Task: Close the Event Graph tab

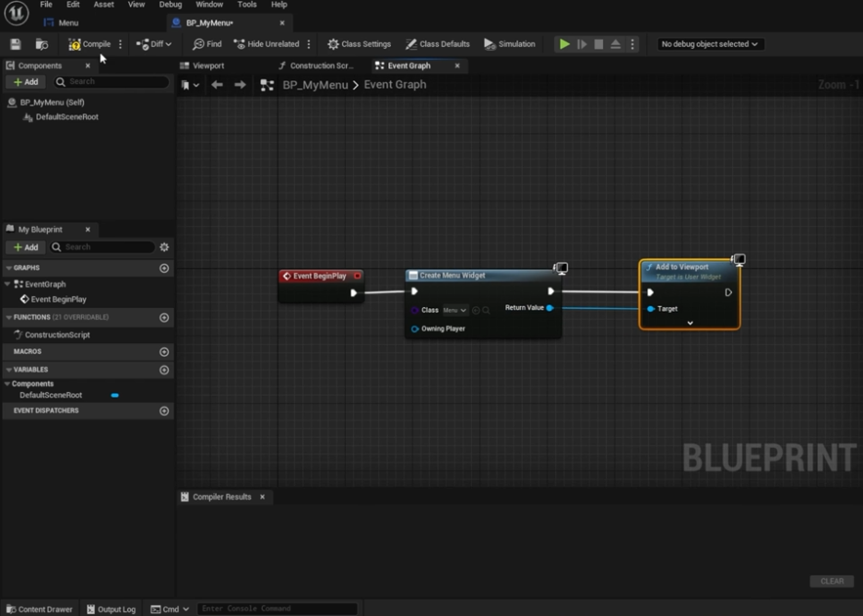Action: [x=456, y=65]
